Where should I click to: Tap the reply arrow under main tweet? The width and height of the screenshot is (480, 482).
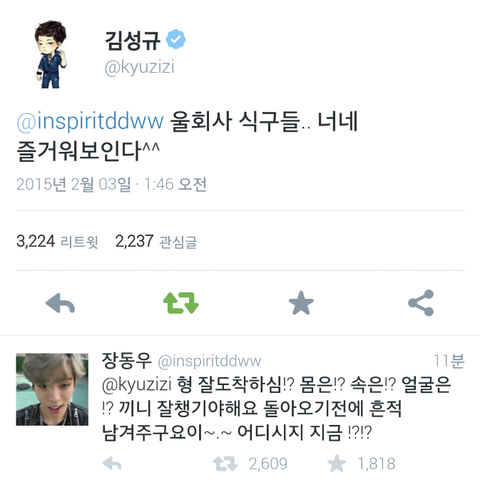(x=60, y=303)
